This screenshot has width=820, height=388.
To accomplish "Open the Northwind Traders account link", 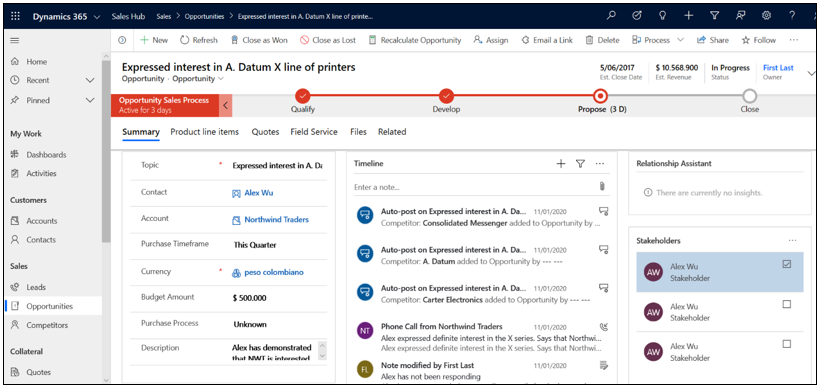I will (276, 220).
